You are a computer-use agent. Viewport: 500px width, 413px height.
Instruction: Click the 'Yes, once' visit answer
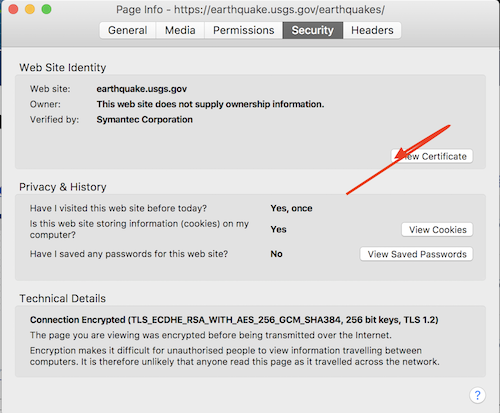pyautogui.click(x=291, y=208)
